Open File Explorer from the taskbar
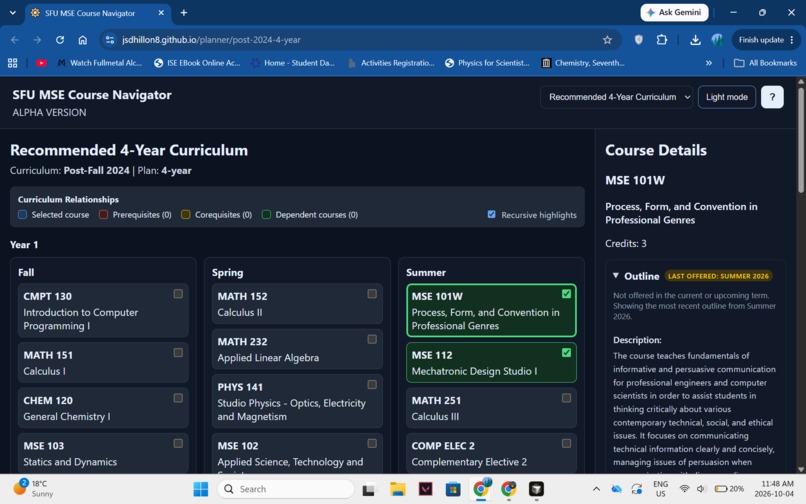 point(397,489)
